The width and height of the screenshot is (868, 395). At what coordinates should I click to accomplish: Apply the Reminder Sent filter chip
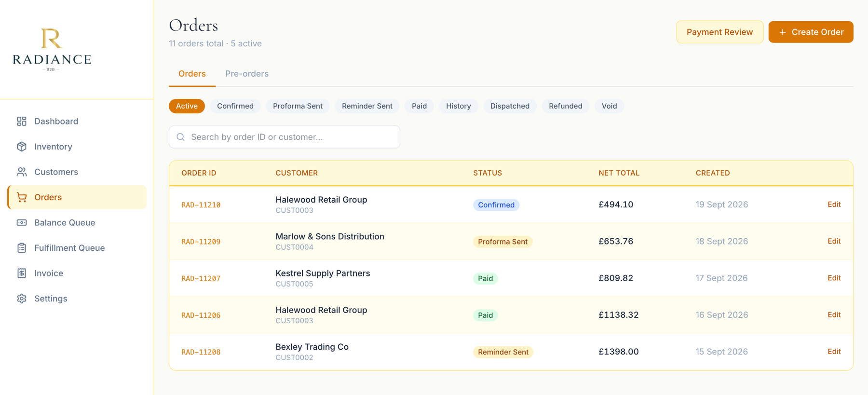pyautogui.click(x=367, y=106)
